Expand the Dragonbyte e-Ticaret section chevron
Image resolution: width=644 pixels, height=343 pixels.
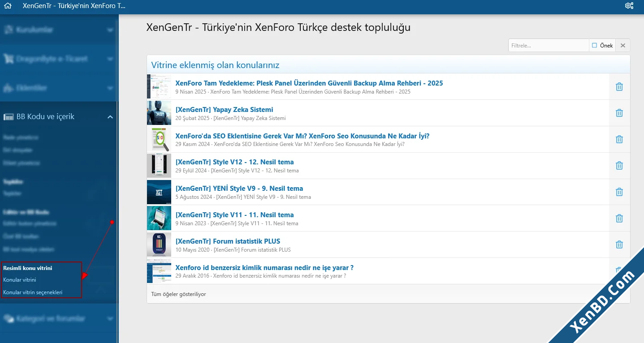(110, 59)
